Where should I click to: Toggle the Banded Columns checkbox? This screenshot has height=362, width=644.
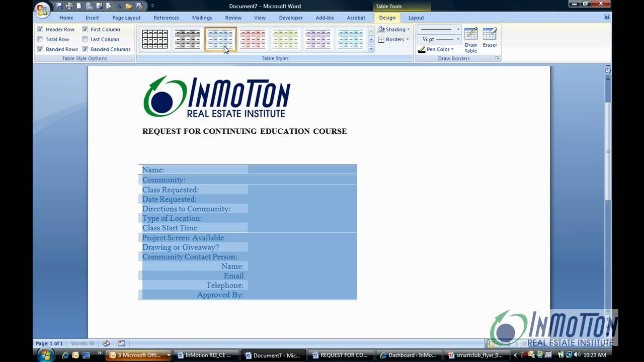point(85,49)
